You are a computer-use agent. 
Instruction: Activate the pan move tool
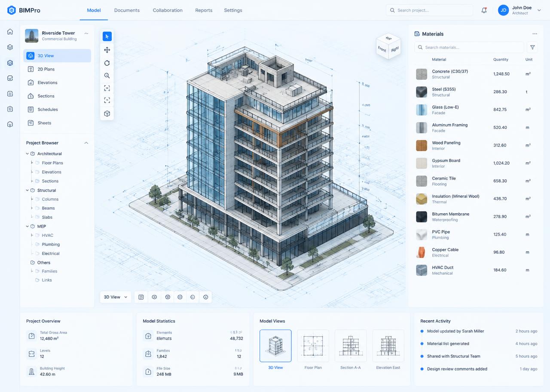[107, 50]
